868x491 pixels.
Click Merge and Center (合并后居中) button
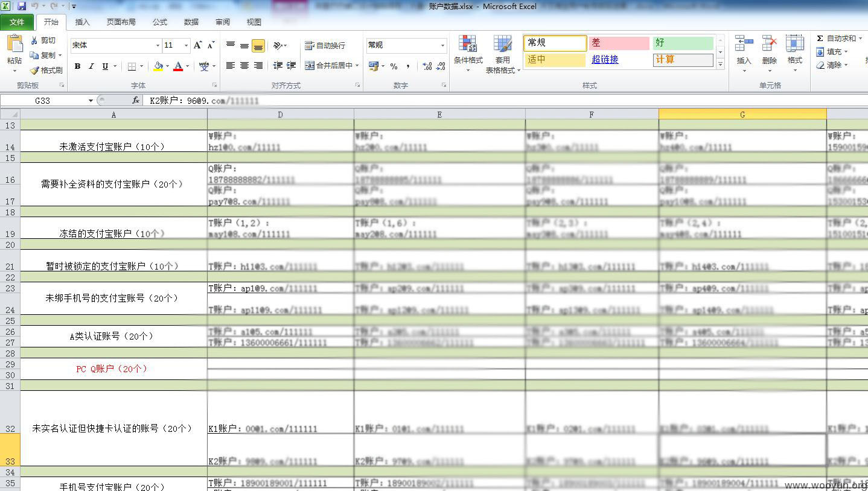328,66
